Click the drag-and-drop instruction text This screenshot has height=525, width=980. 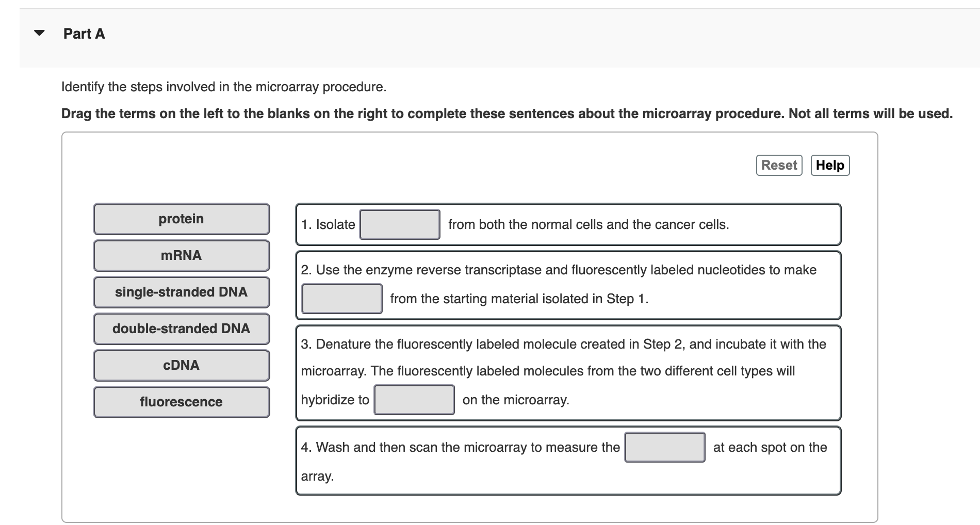pos(505,114)
